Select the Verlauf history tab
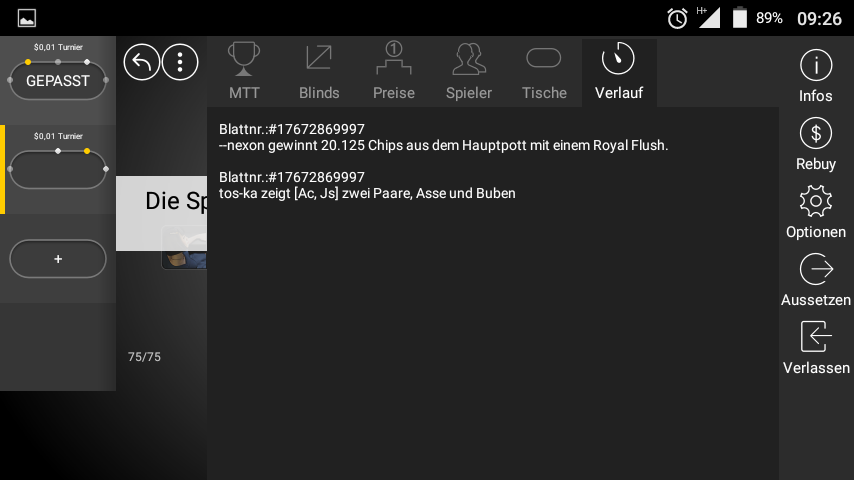The image size is (854, 480). (619, 72)
